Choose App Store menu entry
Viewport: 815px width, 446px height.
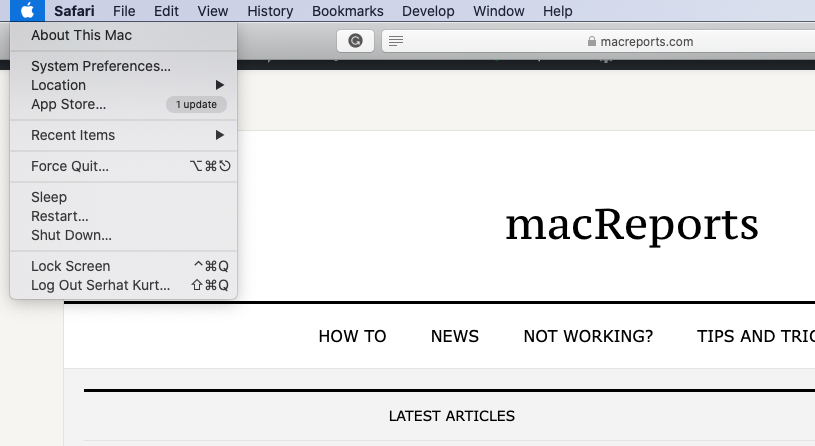124,104
